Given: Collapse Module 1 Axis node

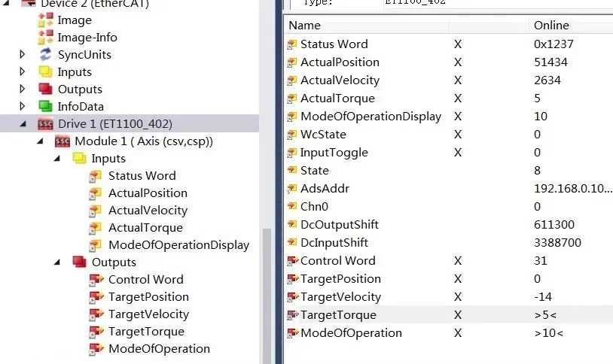Looking at the screenshot, I should 40,141.
